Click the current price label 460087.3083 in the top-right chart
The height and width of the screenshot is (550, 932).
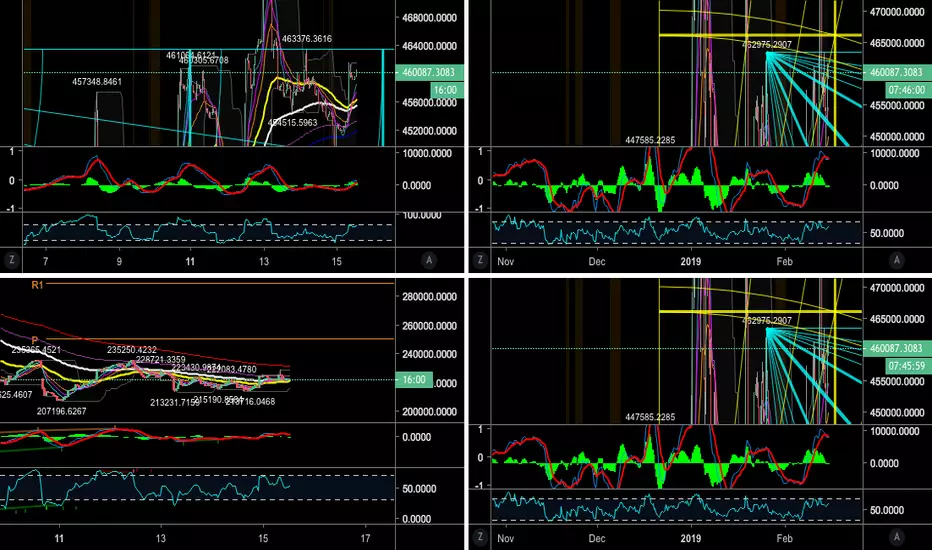pos(896,73)
